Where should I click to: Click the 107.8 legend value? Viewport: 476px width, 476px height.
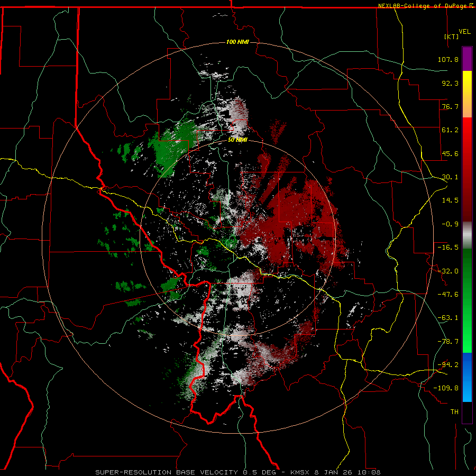(448, 59)
